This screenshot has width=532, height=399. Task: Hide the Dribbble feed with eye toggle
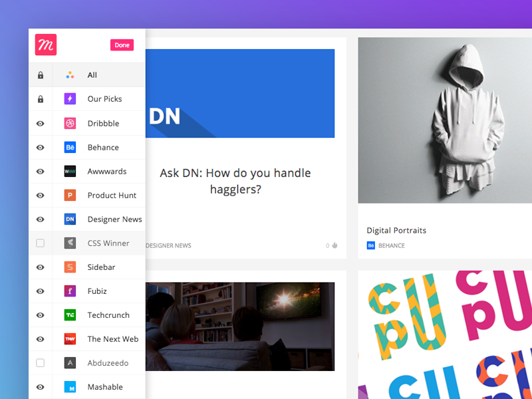click(41, 124)
